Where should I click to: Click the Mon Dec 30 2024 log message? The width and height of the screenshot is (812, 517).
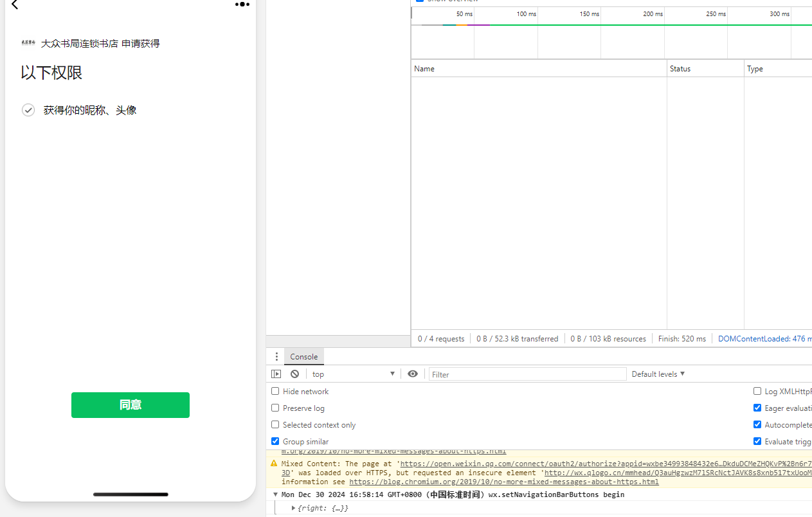coord(453,494)
